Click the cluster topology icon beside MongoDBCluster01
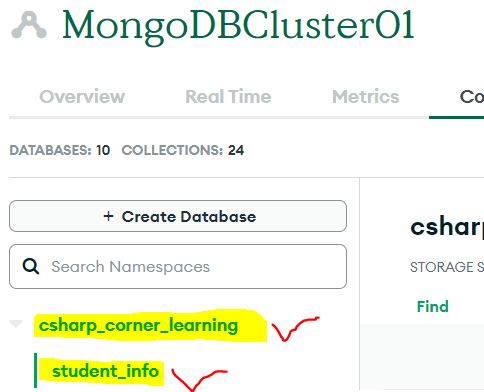Image resolution: width=484 pixels, height=392 pixels. 29,25
